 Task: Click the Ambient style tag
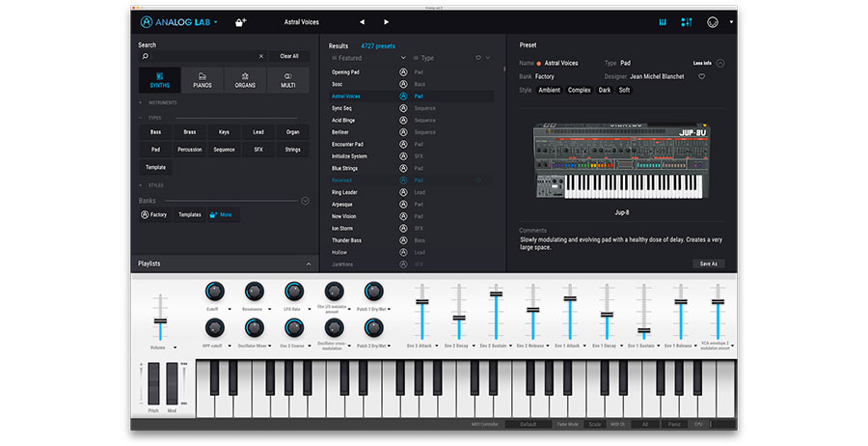tap(549, 90)
